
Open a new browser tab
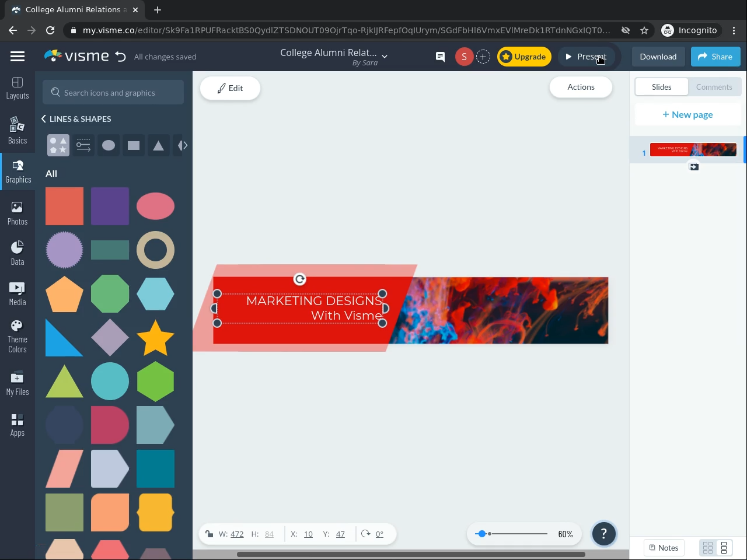(x=158, y=10)
